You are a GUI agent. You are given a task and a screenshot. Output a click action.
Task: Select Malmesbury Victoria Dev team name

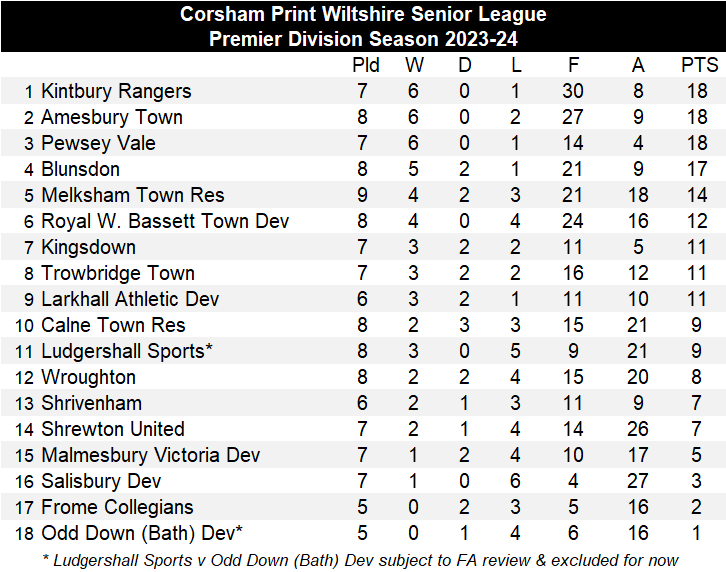(150, 455)
